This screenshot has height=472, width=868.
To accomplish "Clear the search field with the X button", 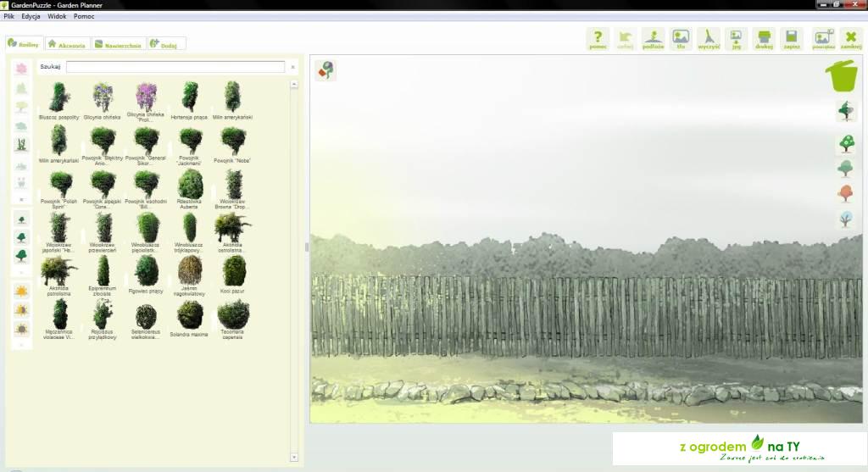I will pyautogui.click(x=293, y=66).
